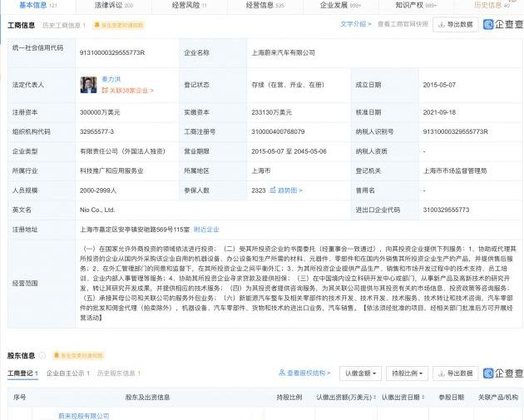The height and width of the screenshot is (420, 524).
Task: Click the 导出数据 button in 股东信息
Action: [x=456, y=373]
